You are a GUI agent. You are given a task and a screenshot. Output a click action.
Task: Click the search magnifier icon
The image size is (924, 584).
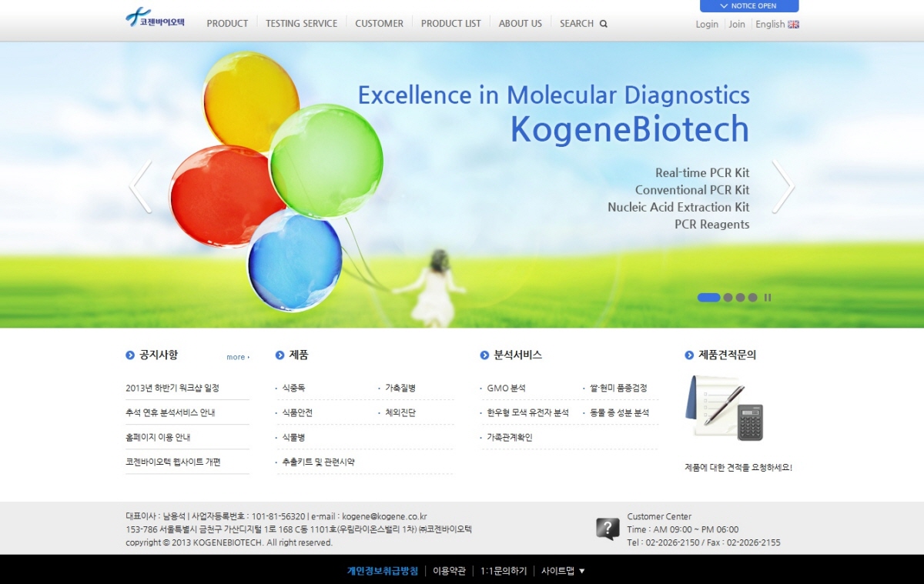pyautogui.click(x=604, y=24)
